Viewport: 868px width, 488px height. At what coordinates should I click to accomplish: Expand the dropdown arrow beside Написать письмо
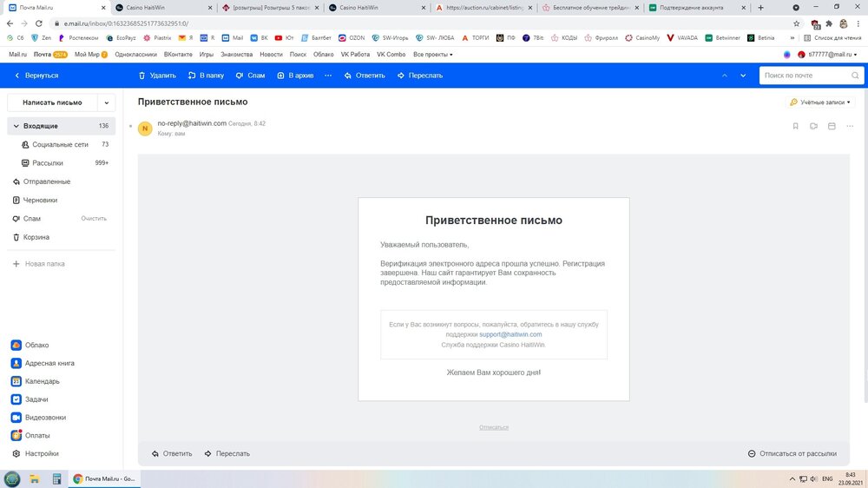(107, 102)
